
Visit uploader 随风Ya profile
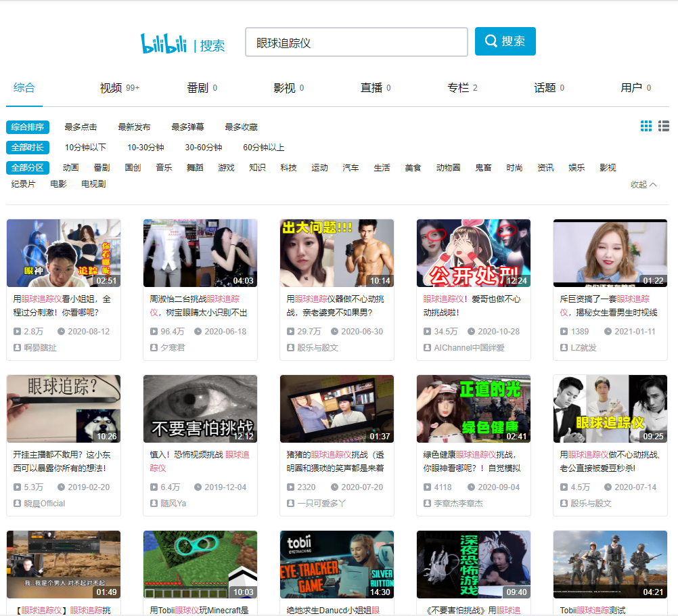pyautogui.click(x=173, y=504)
